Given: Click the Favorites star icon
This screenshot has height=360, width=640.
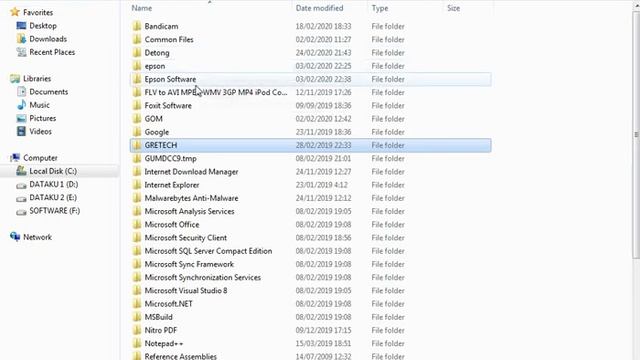Looking at the screenshot, I should (15, 12).
